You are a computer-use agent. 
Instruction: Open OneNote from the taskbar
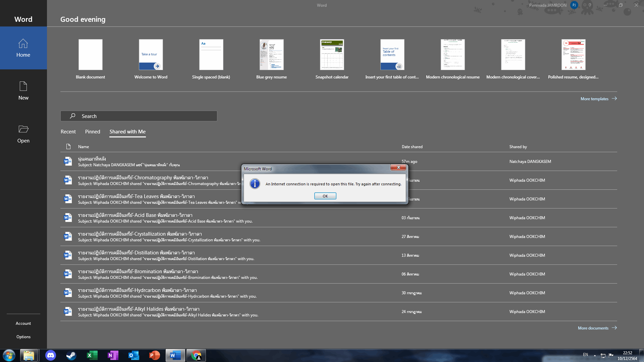[x=113, y=355]
